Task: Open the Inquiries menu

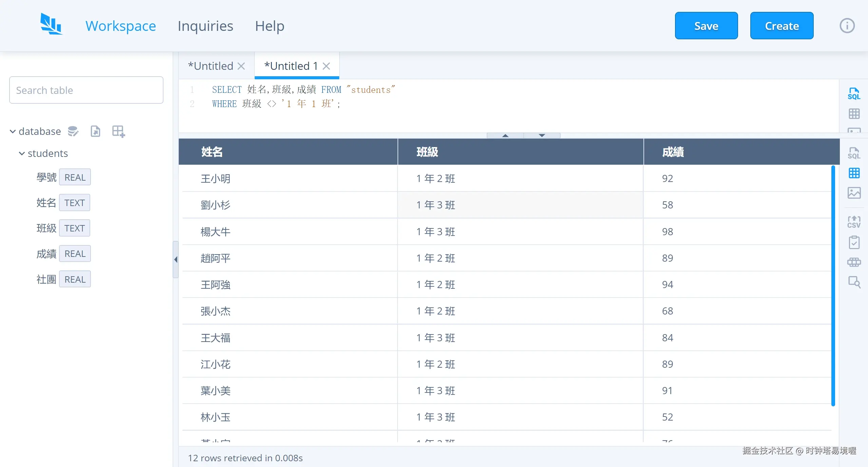Action: coord(205,25)
